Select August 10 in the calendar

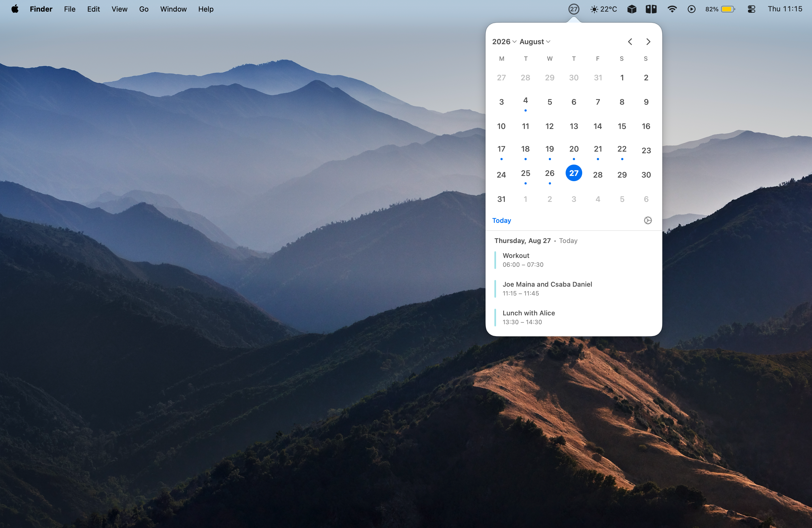[501, 126]
